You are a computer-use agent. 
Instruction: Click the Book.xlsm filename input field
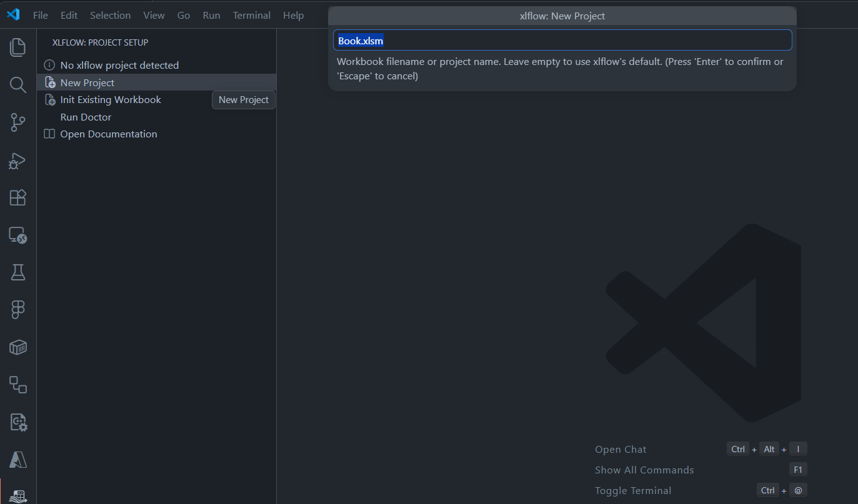[x=562, y=41]
